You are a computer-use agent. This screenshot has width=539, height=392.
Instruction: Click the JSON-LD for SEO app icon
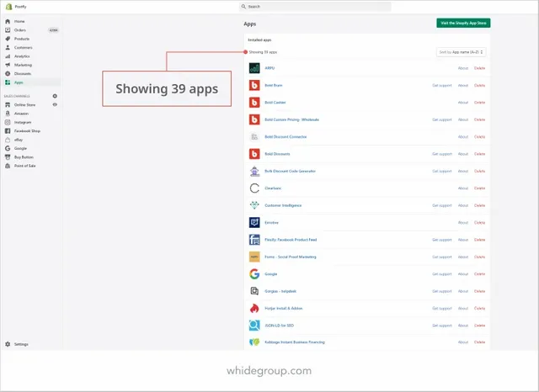[254, 326]
